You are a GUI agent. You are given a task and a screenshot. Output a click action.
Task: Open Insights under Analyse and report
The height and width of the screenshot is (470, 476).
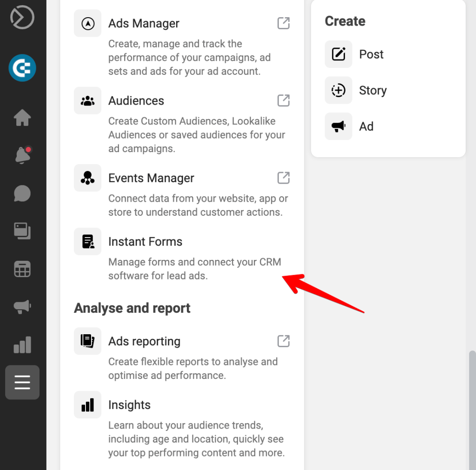coord(129,404)
